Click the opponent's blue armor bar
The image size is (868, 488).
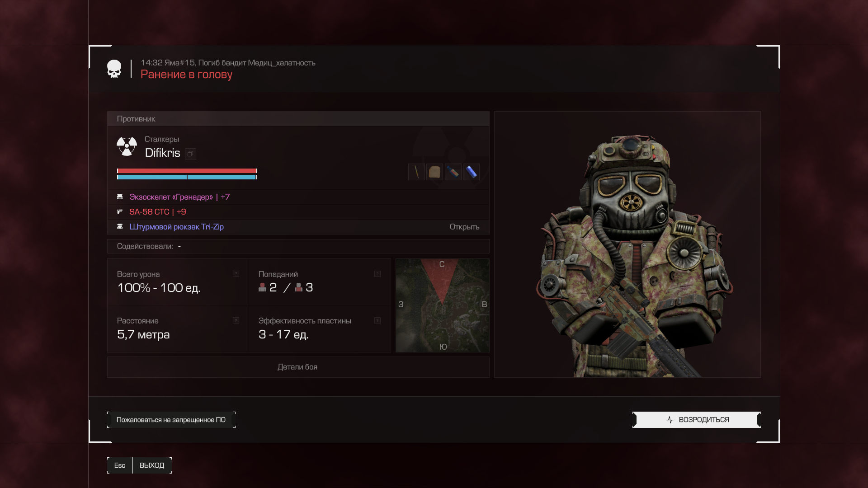(187, 177)
